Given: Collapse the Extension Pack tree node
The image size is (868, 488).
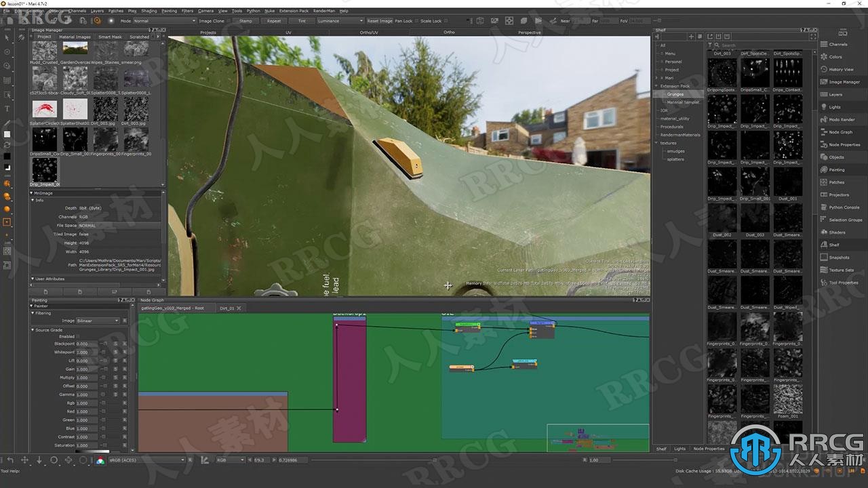Looking at the screenshot, I should [x=656, y=86].
